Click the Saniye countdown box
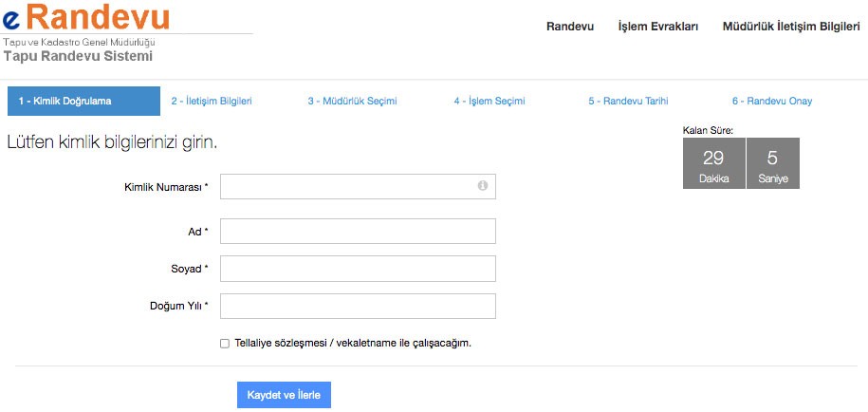This screenshot has width=868, height=412. (772, 163)
